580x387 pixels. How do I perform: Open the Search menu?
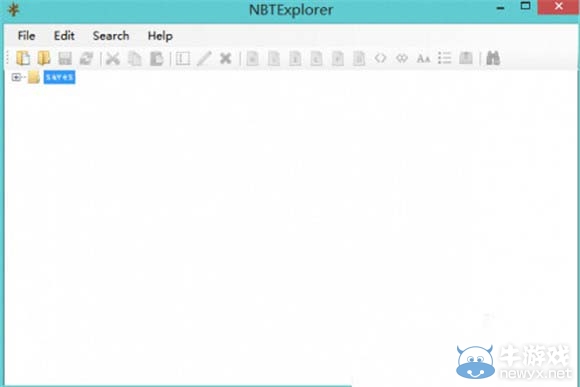pos(111,36)
